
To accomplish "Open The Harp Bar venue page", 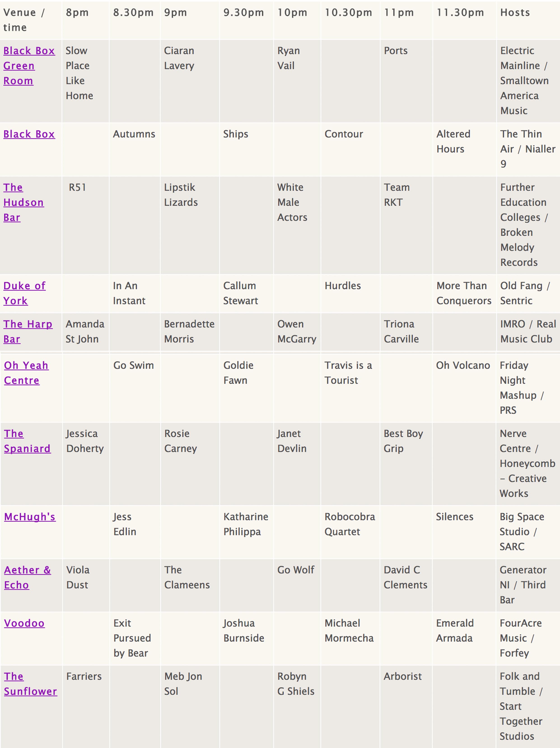I will coord(28,331).
